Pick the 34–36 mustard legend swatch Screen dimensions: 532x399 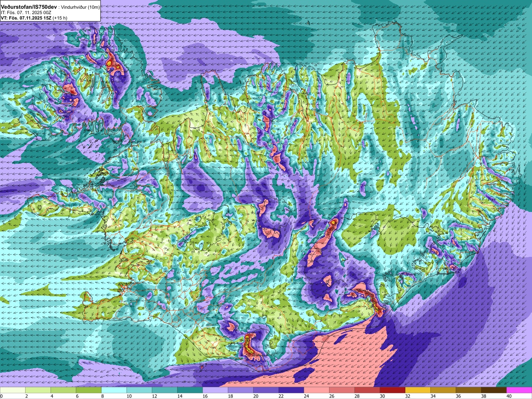(443, 390)
